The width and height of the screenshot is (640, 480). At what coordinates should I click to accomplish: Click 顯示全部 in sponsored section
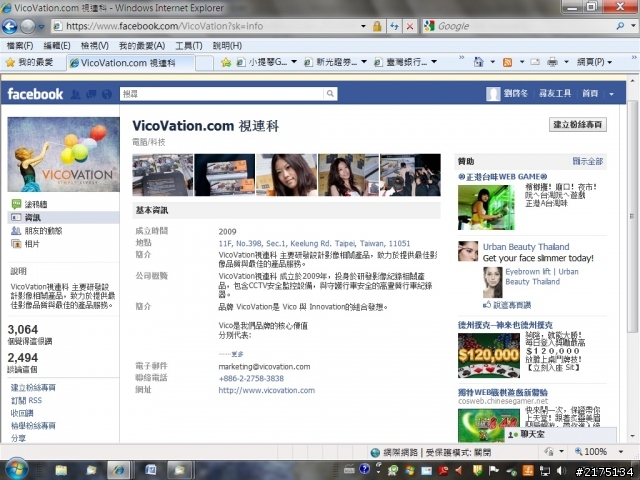tap(588, 161)
